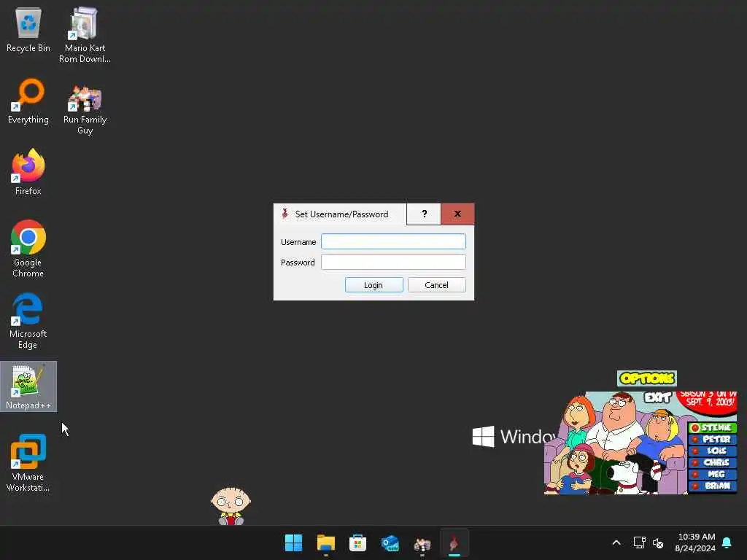Select the Notepad++ desktop shortcut
This screenshot has height=560, width=747.
28,386
